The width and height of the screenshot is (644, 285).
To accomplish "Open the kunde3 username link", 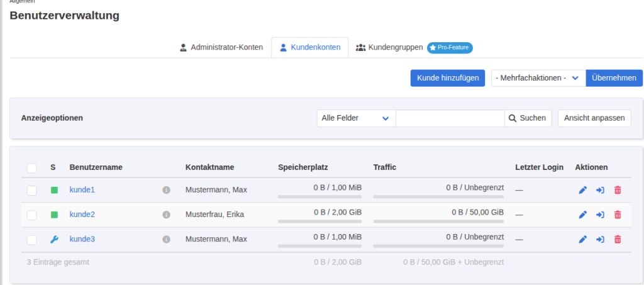I will pos(82,240).
